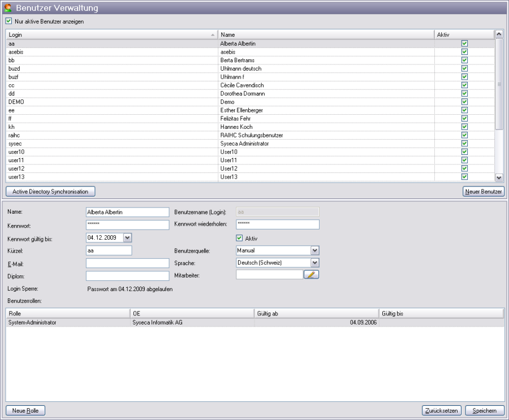The image size is (509, 420).
Task: Open the Benutzerquelle dropdown
Action: (315, 250)
